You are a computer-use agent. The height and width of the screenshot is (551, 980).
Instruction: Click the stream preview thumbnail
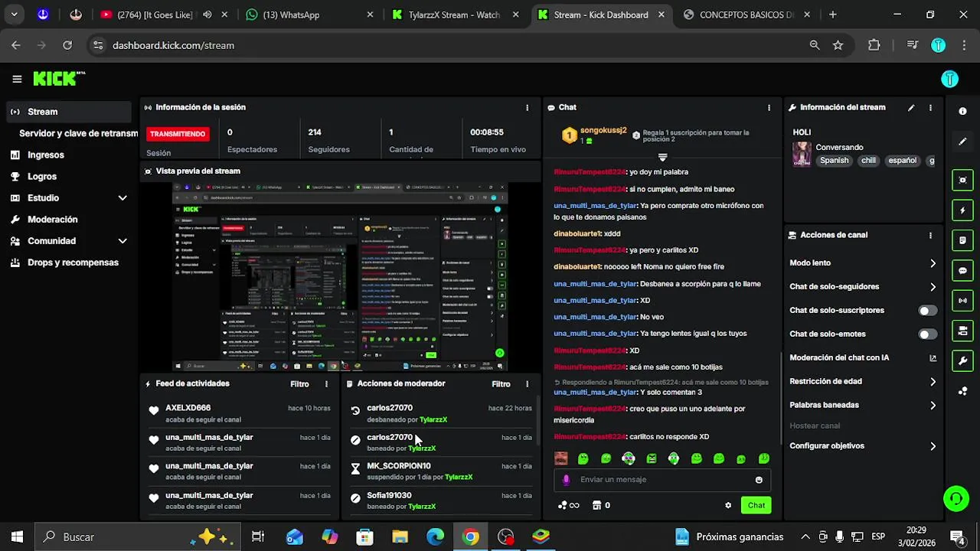339,277
